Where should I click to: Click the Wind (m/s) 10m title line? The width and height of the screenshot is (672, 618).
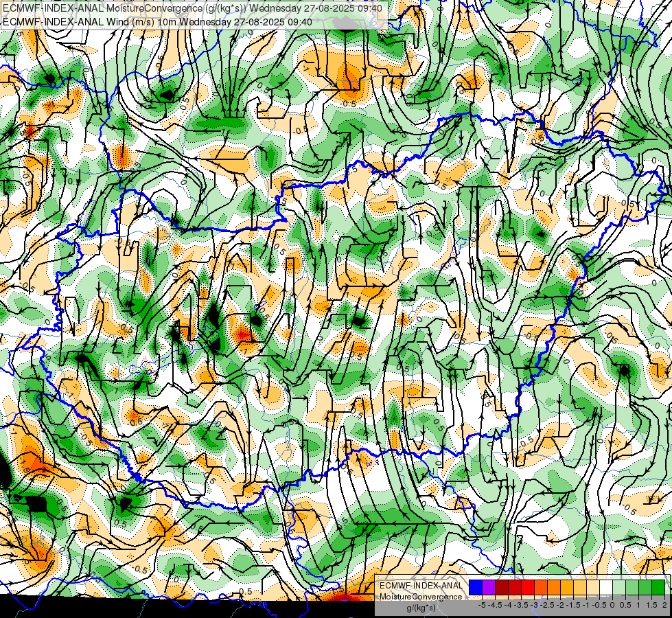coord(157,21)
